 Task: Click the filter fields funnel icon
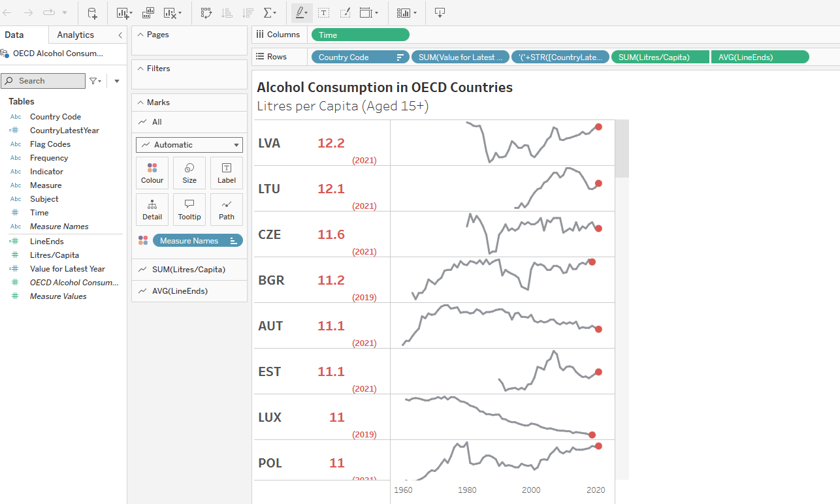(x=95, y=81)
